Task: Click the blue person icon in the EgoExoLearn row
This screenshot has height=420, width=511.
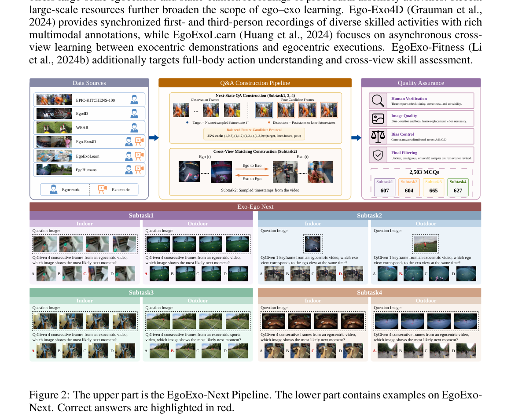Action: coord(129,156)
